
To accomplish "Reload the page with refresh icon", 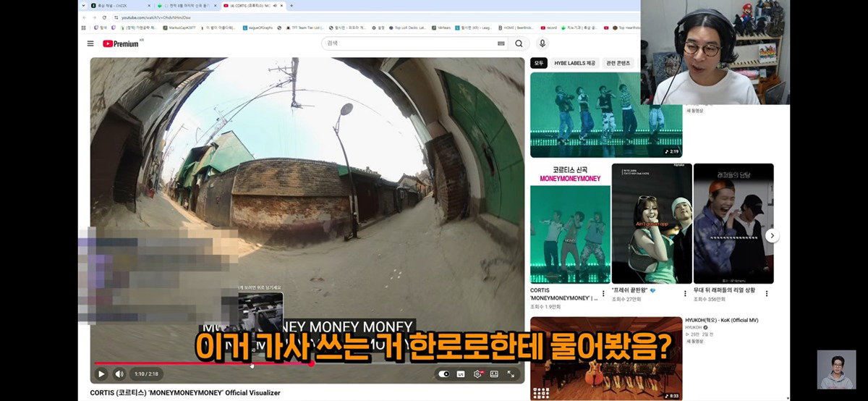I will tap(104, 17).
